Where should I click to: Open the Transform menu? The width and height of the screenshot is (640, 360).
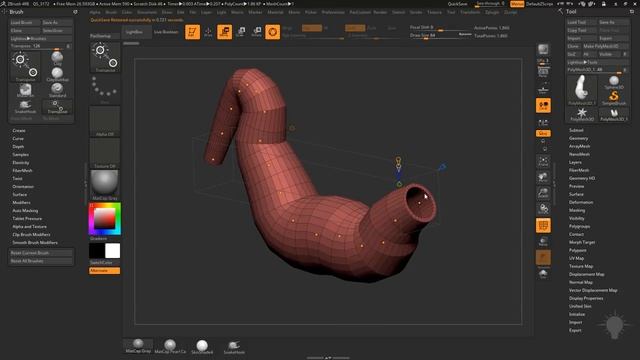click(470, 12)
